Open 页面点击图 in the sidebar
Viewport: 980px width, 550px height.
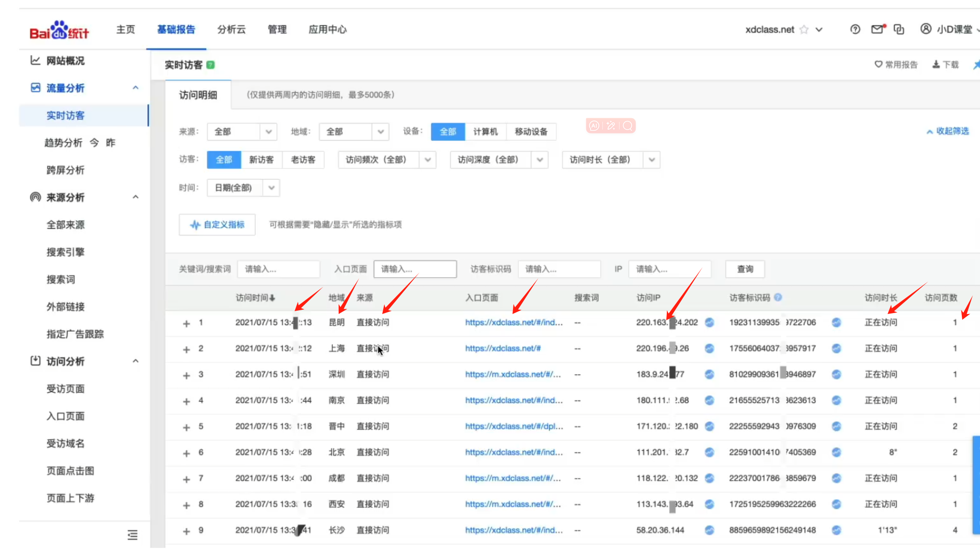pos(70,471)
